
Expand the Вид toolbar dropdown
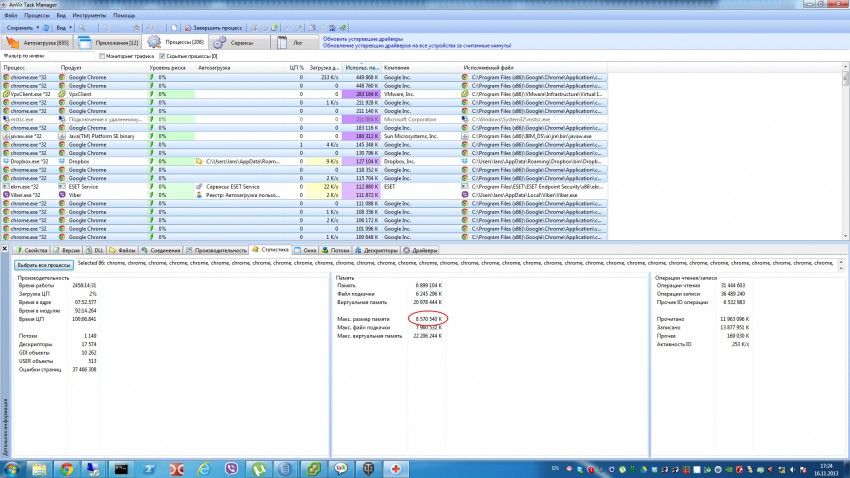61,28
